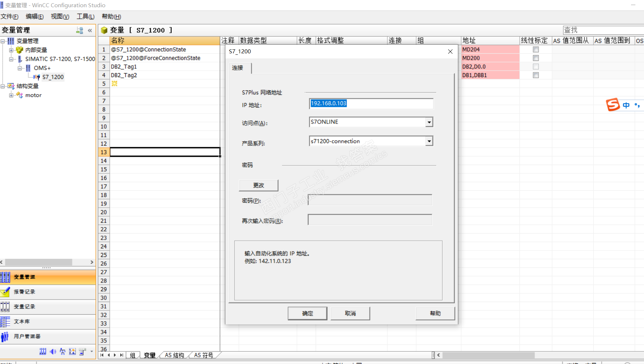Click the SIMATIC S7-1200, S7-1500 driver icon
The image size is (644, 364).
20,59
